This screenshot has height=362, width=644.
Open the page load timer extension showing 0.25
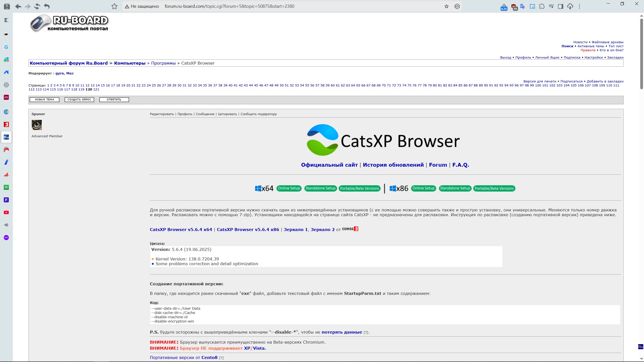click(504, 7)
